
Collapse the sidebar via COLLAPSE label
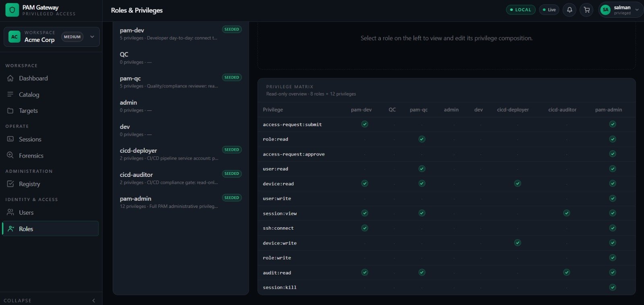[x=18, y=301]
